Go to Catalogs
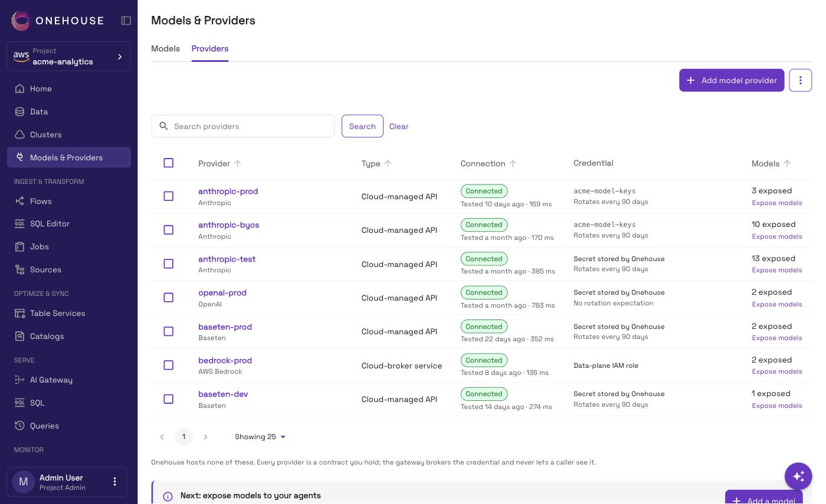Screen dimensions: 826x504 tap(69, 336)
